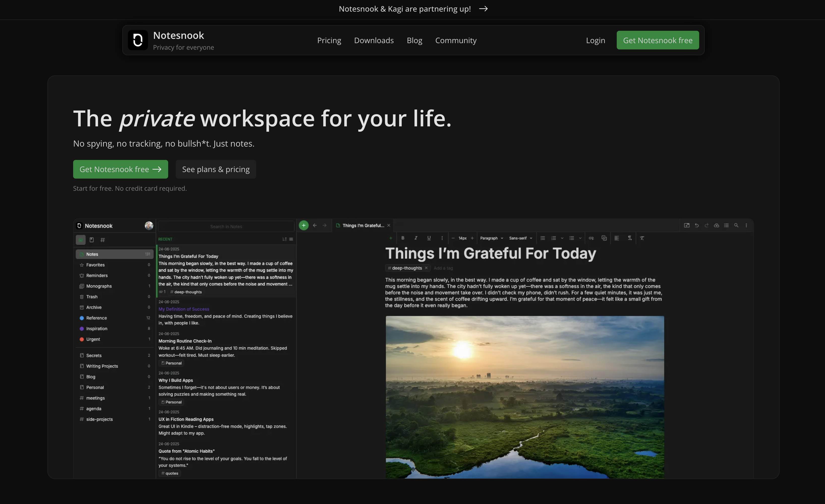Open the Paragraph style dropdown
Screen dimensions: 825x504
click(491, 238)
